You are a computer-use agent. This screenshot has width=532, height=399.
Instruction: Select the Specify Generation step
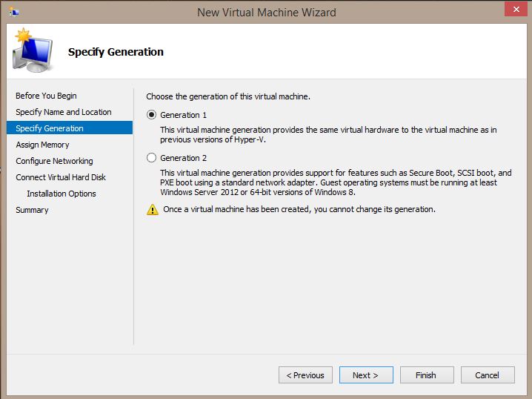tap(70, 128)
